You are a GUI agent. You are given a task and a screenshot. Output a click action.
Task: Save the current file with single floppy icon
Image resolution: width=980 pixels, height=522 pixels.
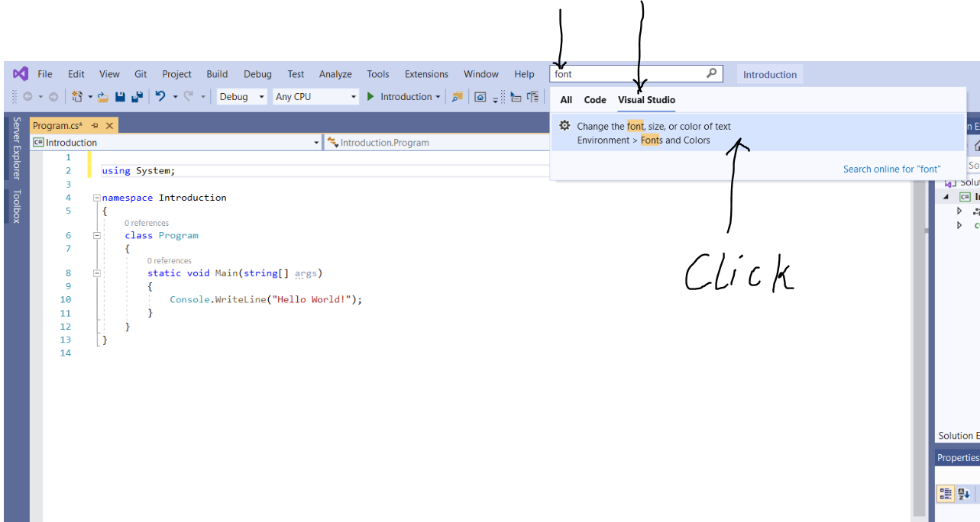pyautogui.click(x=120, y=97)
